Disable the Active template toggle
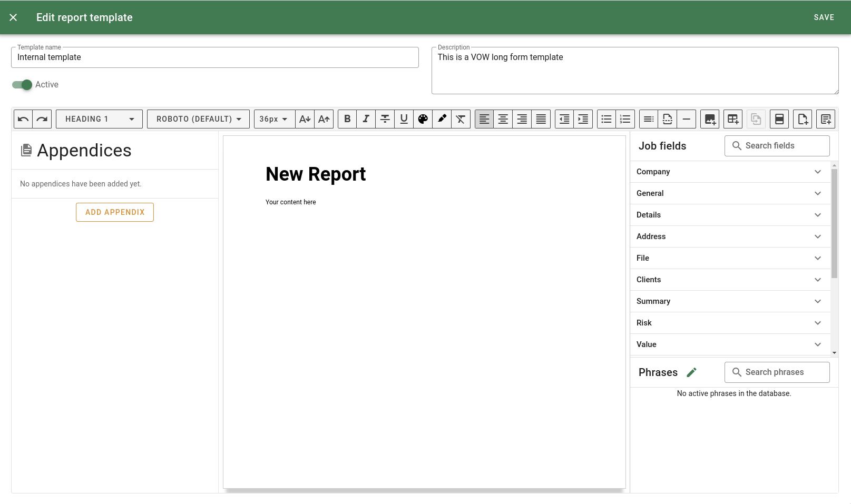This screenshot has width=851, height=504. point(21,84)
